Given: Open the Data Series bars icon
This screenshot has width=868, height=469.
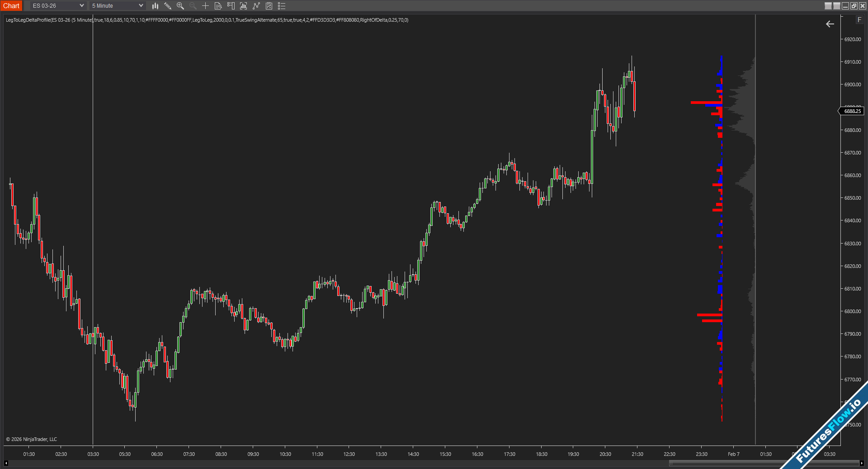Looking at the screenshot, I should (244, 6).
